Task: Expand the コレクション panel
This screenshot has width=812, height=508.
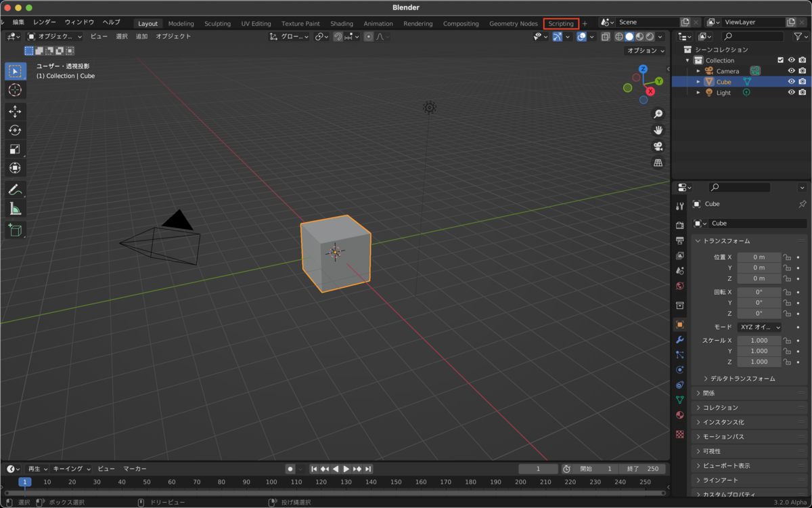Action: coord(750,408)
